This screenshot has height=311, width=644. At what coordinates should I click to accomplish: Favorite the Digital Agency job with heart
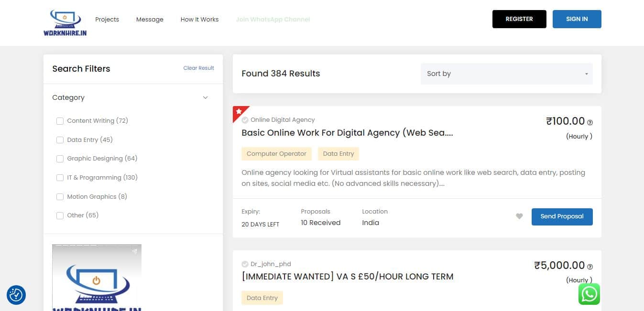pyautogui.click(x=519, y=216)
